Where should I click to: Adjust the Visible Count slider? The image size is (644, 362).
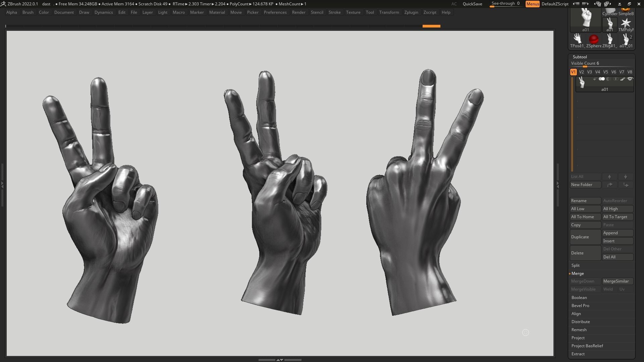tap(601, 64)
